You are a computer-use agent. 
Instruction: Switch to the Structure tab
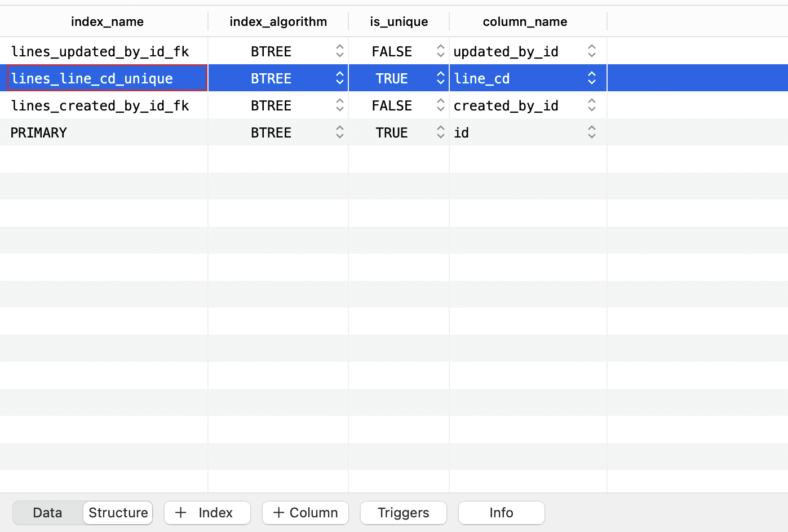click(118, 513)
